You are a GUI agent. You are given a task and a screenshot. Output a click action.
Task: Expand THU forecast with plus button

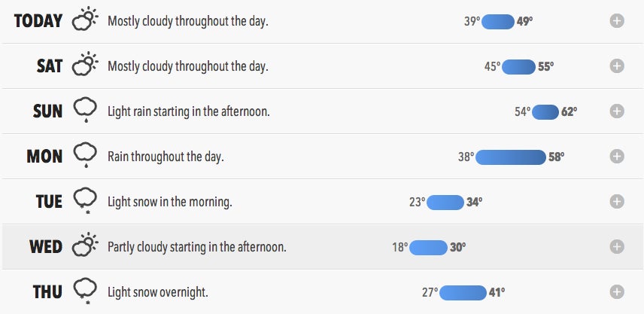[617, 292]
